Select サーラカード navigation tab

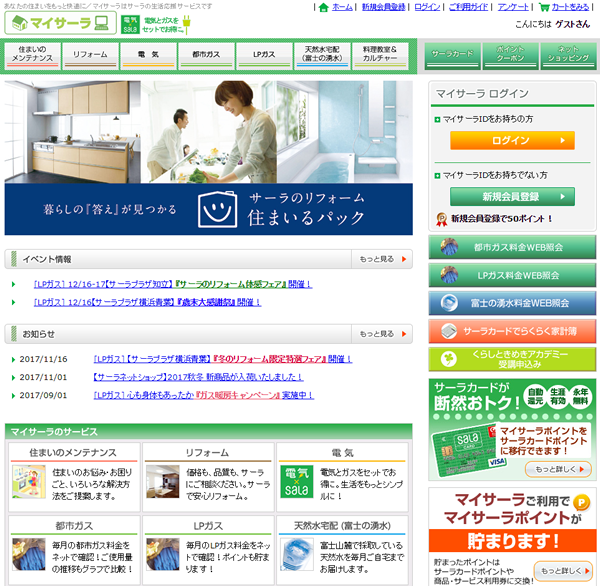click(x=452, y=56)
